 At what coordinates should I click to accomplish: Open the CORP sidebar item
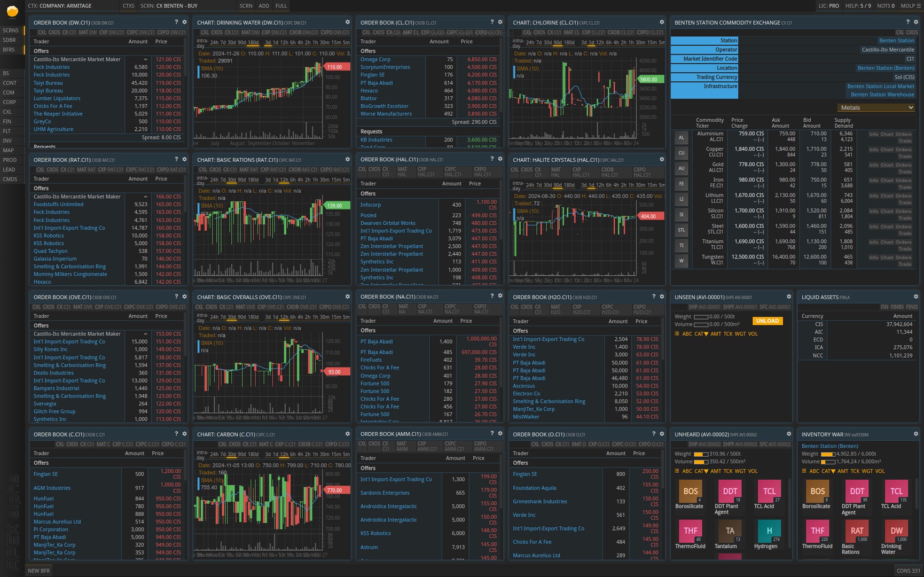[10, 102]
